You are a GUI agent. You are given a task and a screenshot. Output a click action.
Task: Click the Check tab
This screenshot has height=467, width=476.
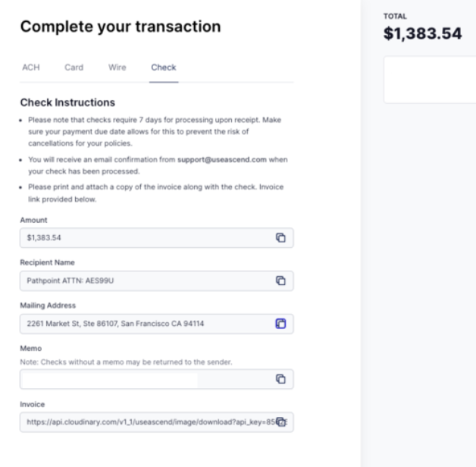(x=163, y=67)
